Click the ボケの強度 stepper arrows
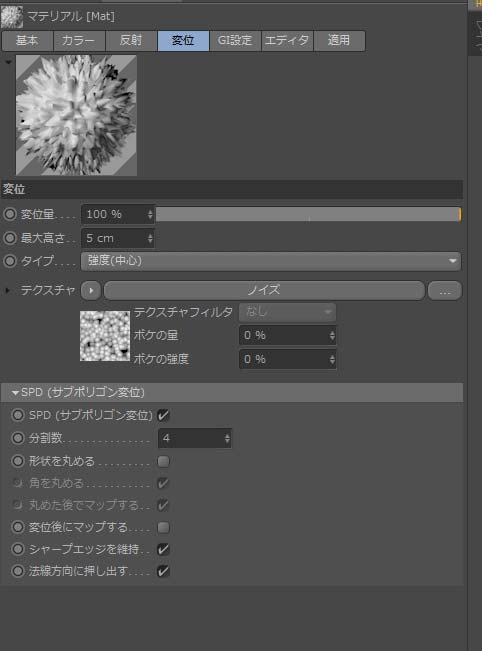 (332, 360)
